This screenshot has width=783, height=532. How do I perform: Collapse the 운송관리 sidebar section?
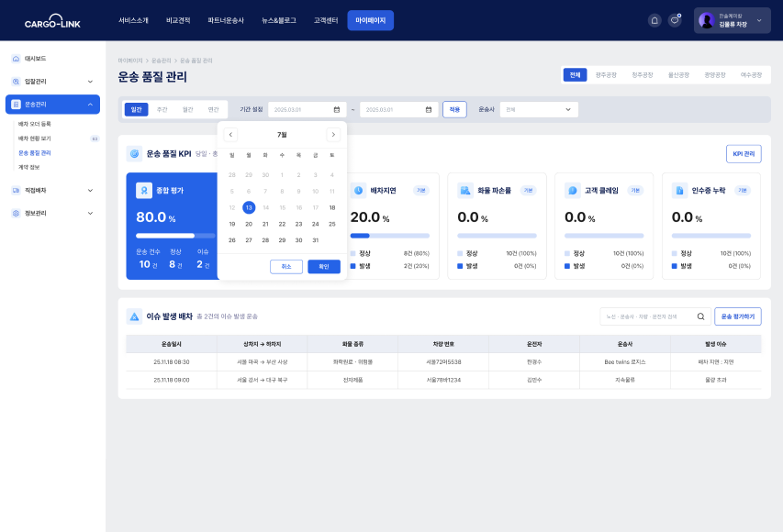coord(90,105)
